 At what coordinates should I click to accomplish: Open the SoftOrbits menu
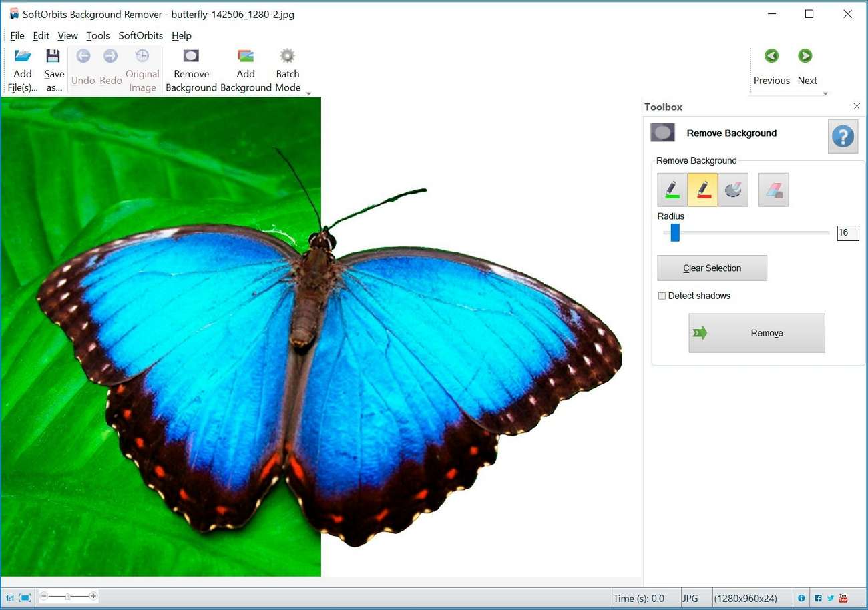point(140,35)
